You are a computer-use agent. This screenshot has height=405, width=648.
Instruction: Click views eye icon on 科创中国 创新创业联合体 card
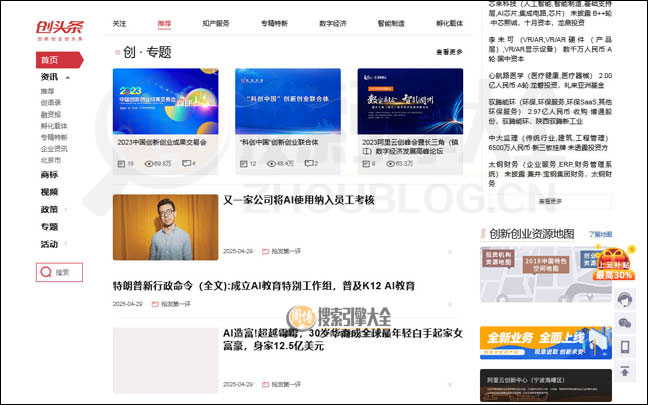tap(271, 164)
